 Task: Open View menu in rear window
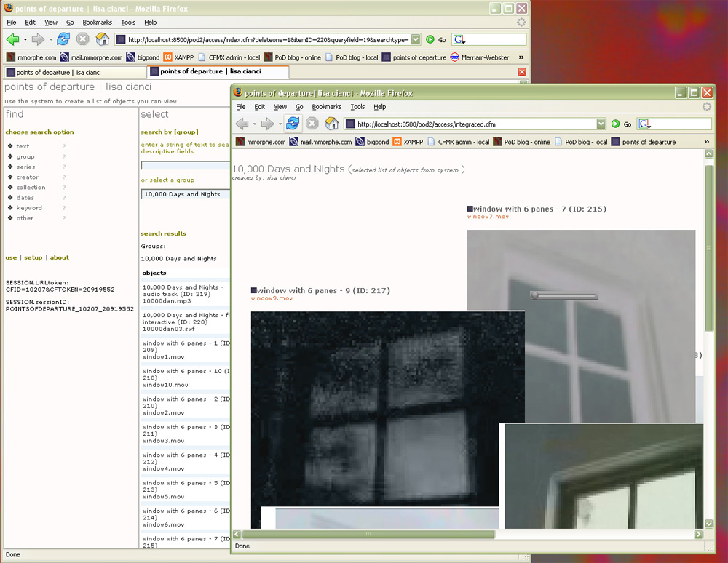51,23
